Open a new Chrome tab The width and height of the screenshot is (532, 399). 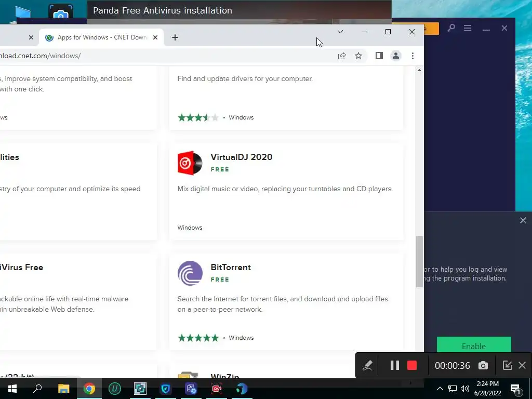click(x=175, y=37)
